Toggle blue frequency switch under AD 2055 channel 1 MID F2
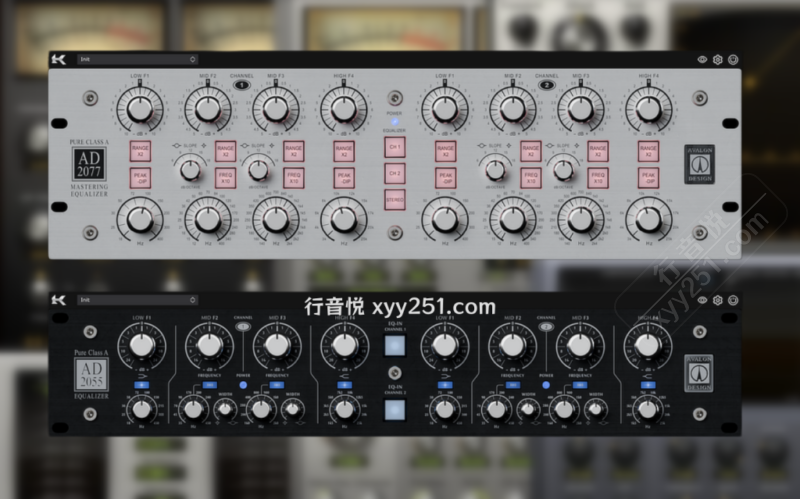 [209, 385]
